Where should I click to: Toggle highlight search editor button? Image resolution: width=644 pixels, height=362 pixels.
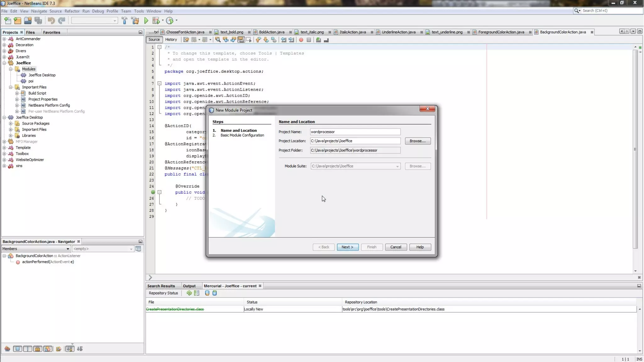tap(241, 40)
